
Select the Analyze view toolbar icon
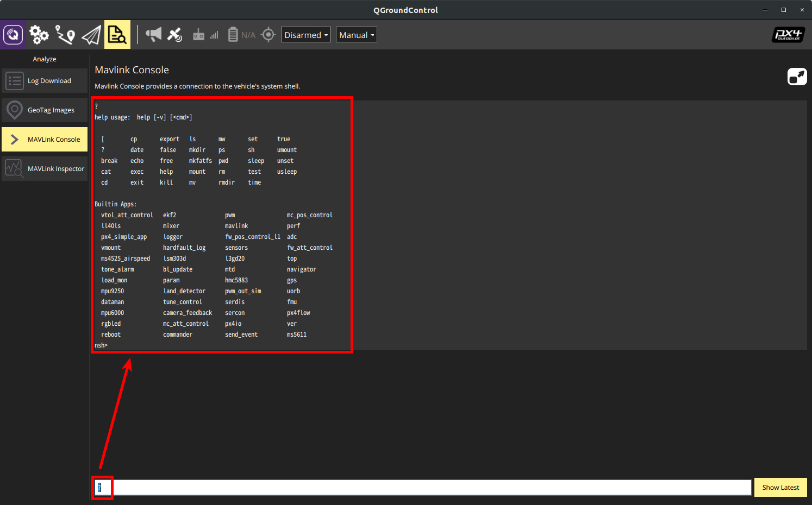(x=117, y=35)
